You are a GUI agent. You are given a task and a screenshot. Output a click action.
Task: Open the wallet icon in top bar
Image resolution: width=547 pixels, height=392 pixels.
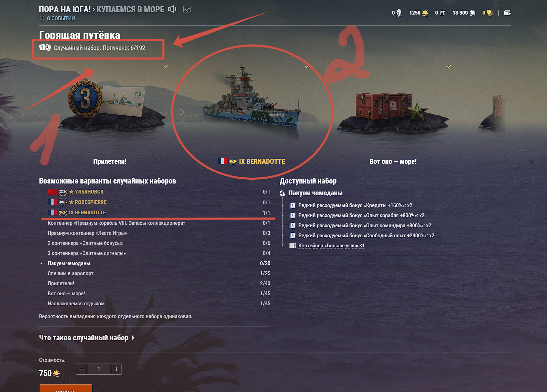(507, 13)
